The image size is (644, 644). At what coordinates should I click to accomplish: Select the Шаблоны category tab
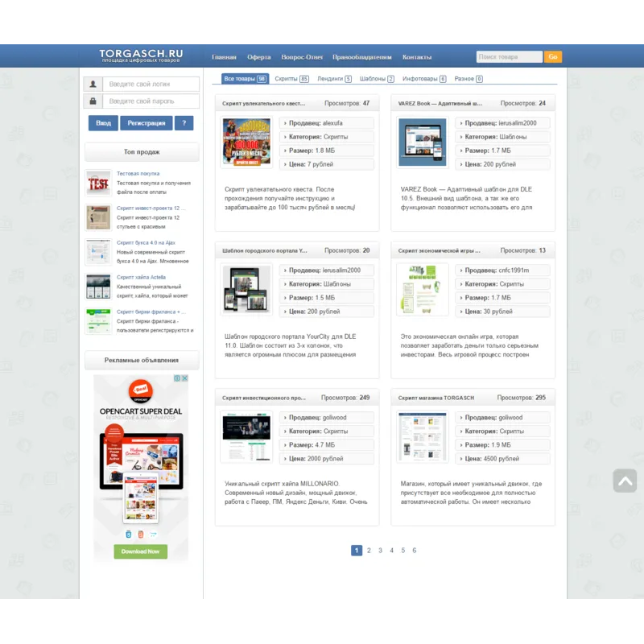[x=376, y=79]
